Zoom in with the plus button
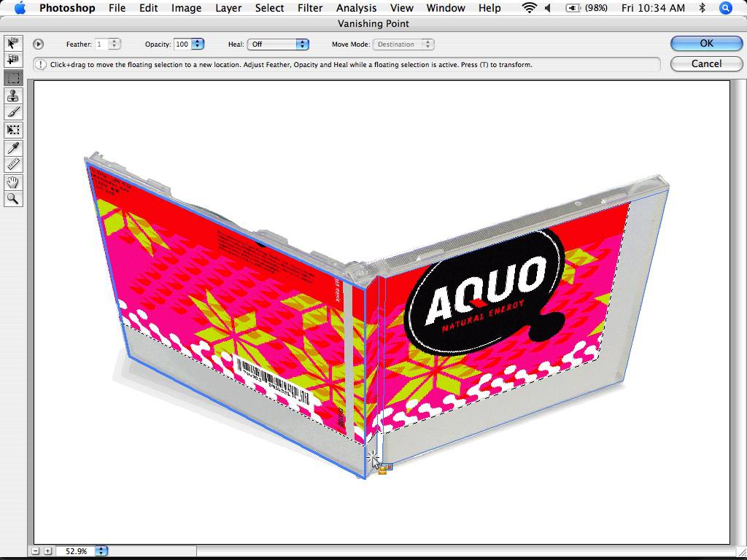The image size is (747, 560). pyautogui.click(x=47, y=551)
